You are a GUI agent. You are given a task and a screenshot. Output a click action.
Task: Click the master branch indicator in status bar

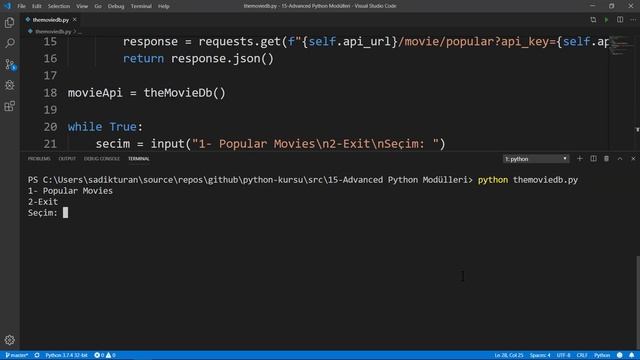[x=16, y=355]
